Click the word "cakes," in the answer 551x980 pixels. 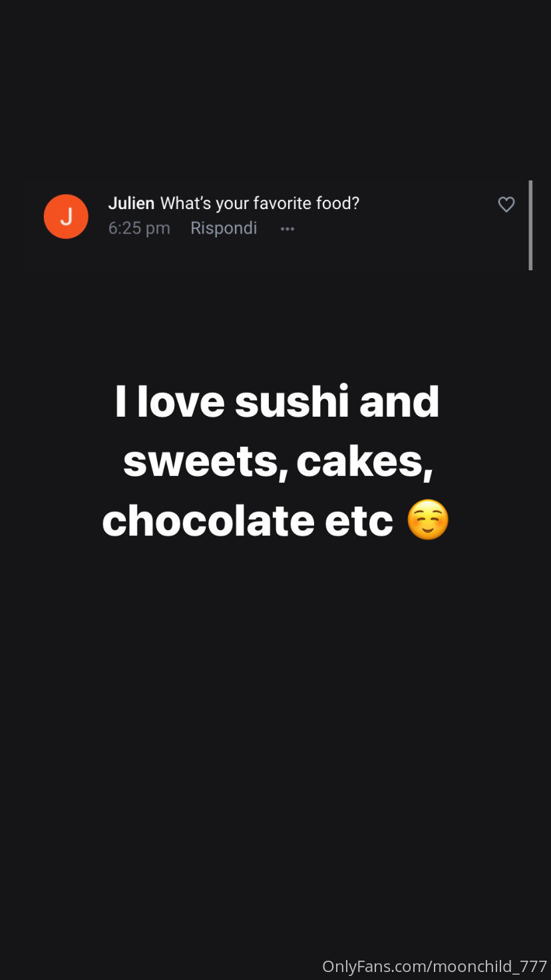[x=365, y=461]
